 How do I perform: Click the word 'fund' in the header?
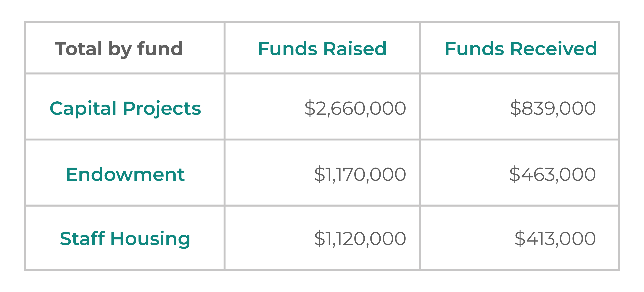coord(160,48)
